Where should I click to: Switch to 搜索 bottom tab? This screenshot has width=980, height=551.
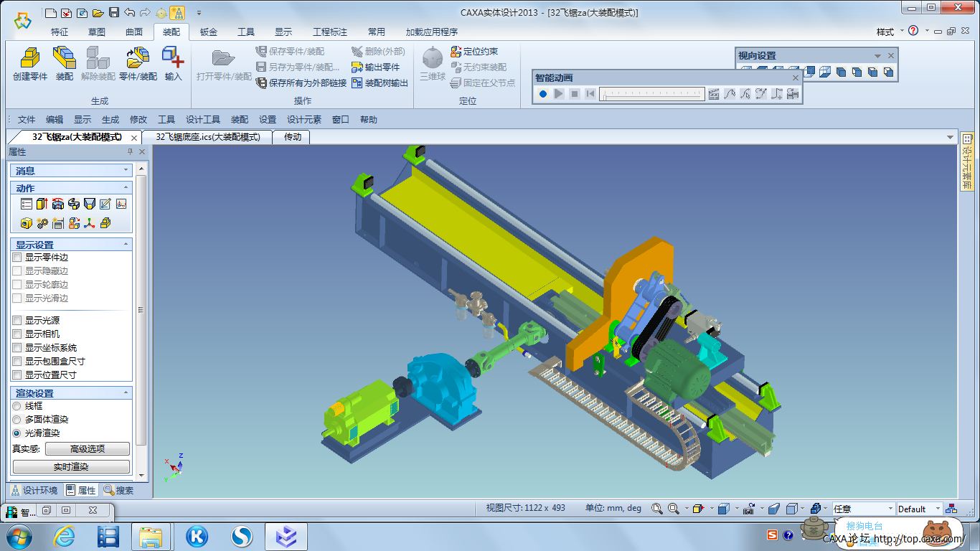tap(119, 491)
